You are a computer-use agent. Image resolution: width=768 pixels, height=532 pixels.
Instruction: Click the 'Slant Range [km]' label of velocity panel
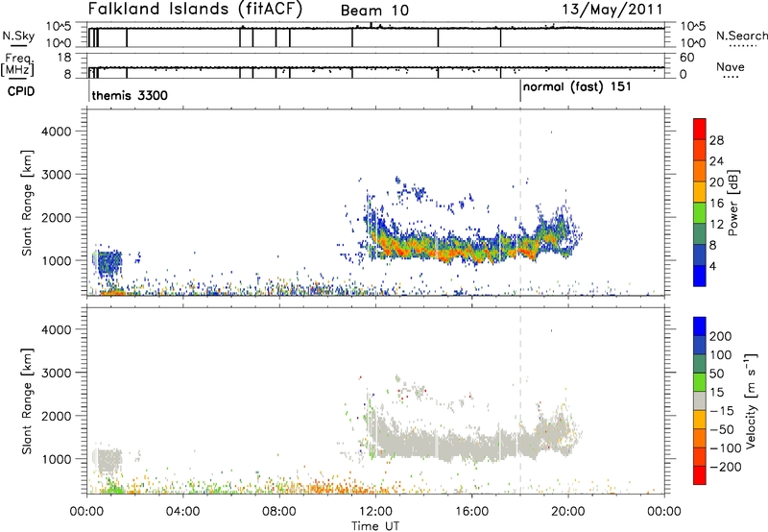coord(27,401)
